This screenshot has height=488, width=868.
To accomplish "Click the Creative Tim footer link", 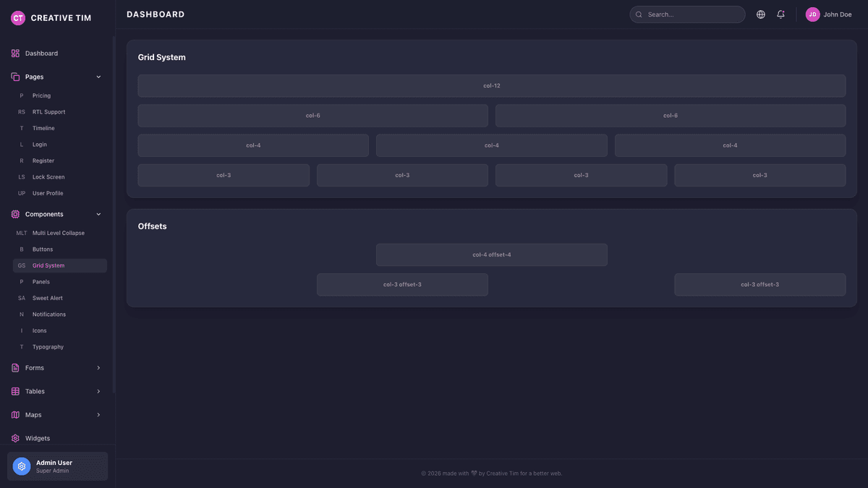I will (x=503, y=473).
